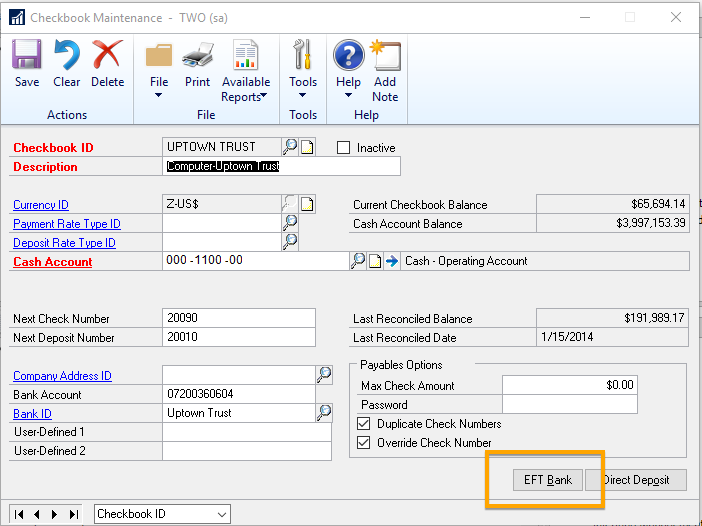Screen dimensions: 702x526
Task: Uncheck Override Check Number
Action: [364, 443]
